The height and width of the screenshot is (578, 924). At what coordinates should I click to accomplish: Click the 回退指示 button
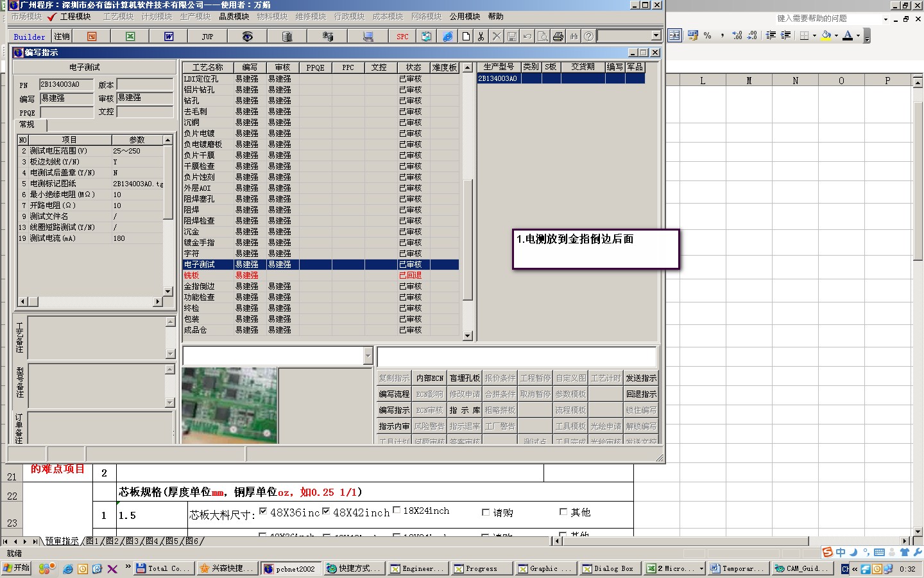pos(641,394)
